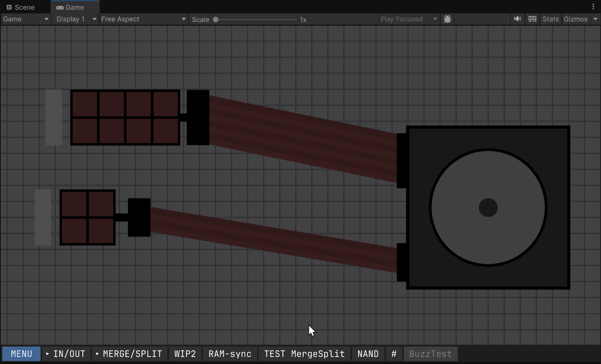The image size is (601, 364).
Task: Toggle bottom-row second bit of the 8-bit input
Action: tap(112, 131)
